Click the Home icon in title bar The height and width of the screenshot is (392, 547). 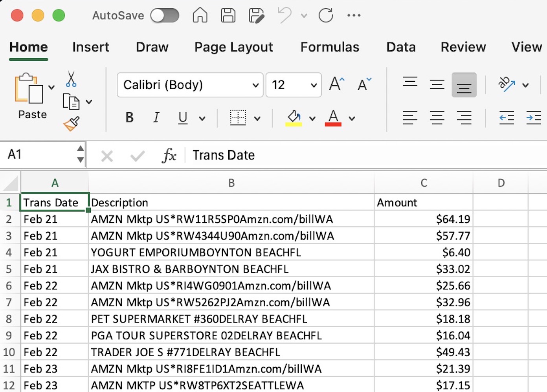click(200, 15)
